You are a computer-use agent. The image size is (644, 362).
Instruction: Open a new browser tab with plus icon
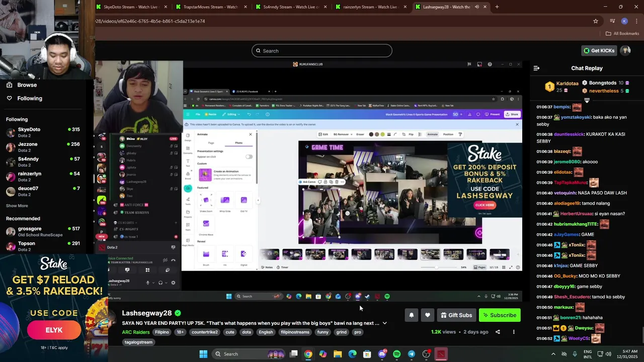(x=497, y=7)
